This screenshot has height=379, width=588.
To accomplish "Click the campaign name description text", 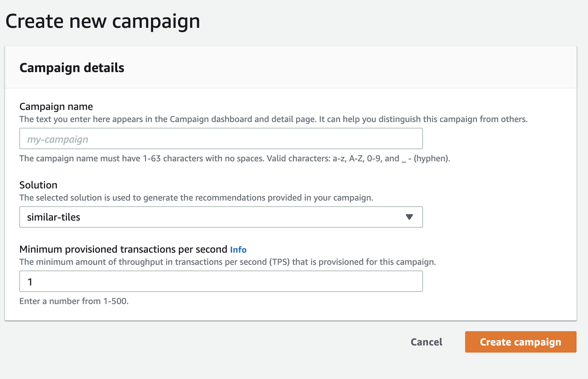I will pyautogui.click(x=273, y=119).
